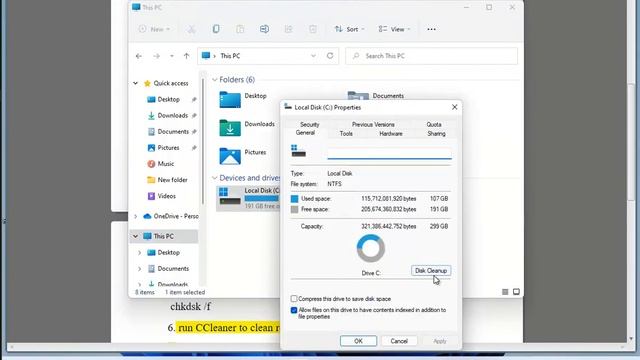Viewport: 640px width, 360px height.
Task: Click the drive label input field
Action: pos(389,153)
